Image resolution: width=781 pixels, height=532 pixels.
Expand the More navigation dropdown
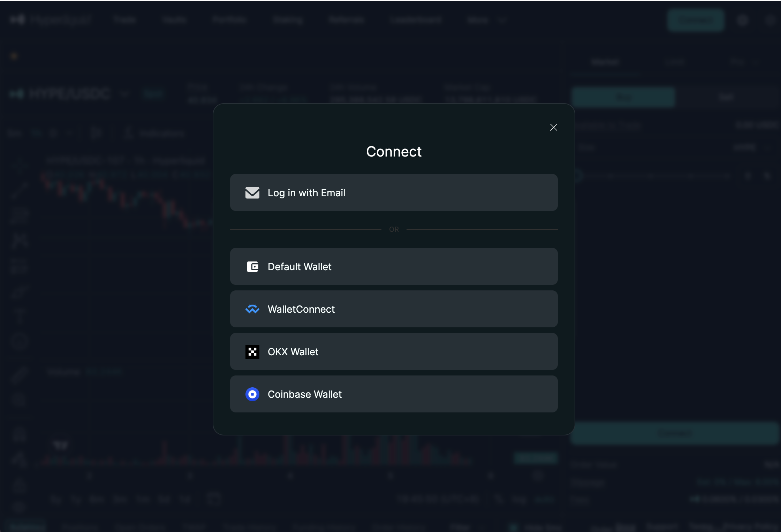486,20
